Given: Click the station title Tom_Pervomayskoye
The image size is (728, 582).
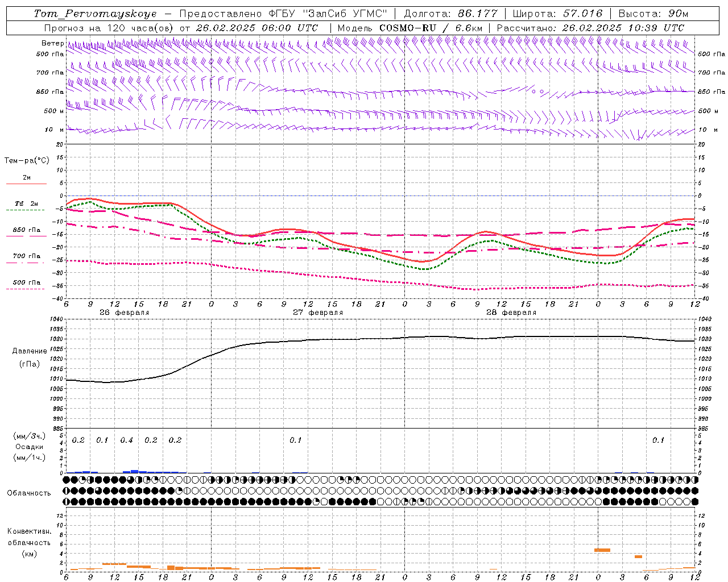Looking at the screenshot, I should 95,14.
